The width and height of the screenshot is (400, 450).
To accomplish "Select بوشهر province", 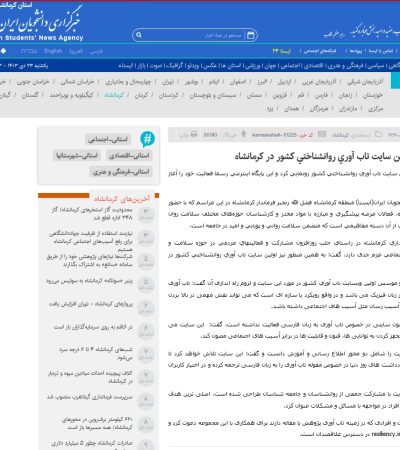I will pyautogui.click(x=191, y=82).
